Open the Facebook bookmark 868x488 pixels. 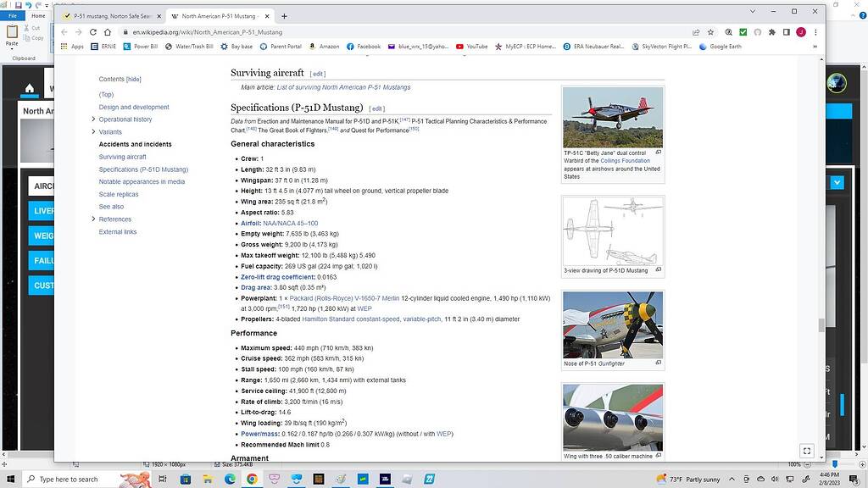click(x=363, y=47)
